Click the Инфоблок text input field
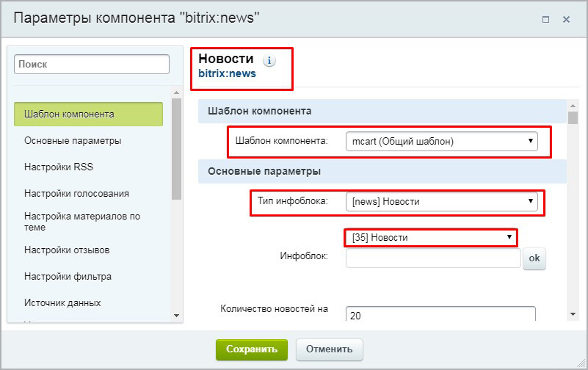The width and height of the screenshot is (588, 370). (x=433, y=258)
